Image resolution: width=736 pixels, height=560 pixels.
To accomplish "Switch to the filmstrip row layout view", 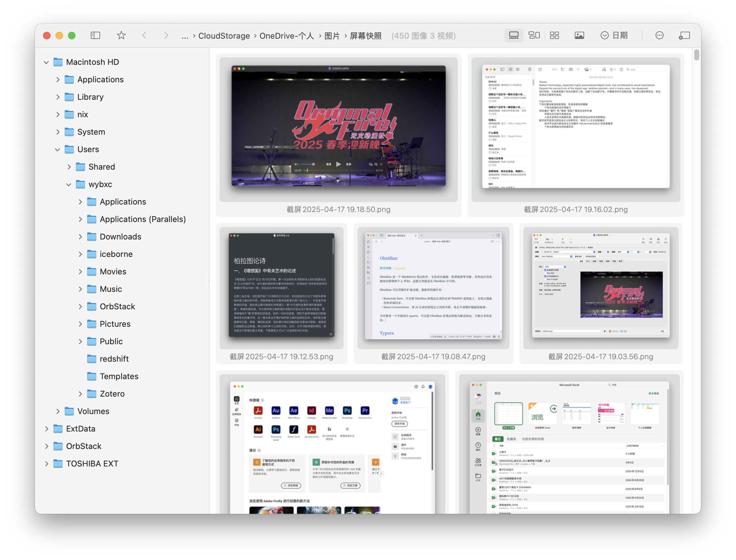I will coord(514,35).
